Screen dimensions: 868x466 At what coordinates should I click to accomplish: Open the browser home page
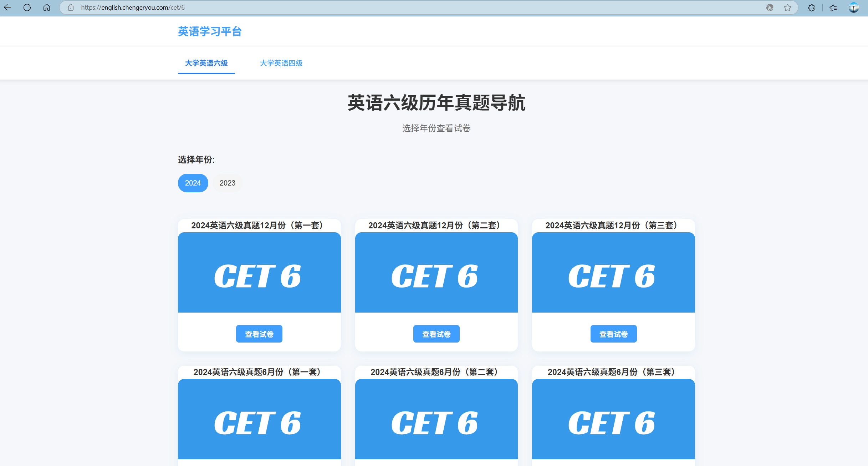pos(46,7)
